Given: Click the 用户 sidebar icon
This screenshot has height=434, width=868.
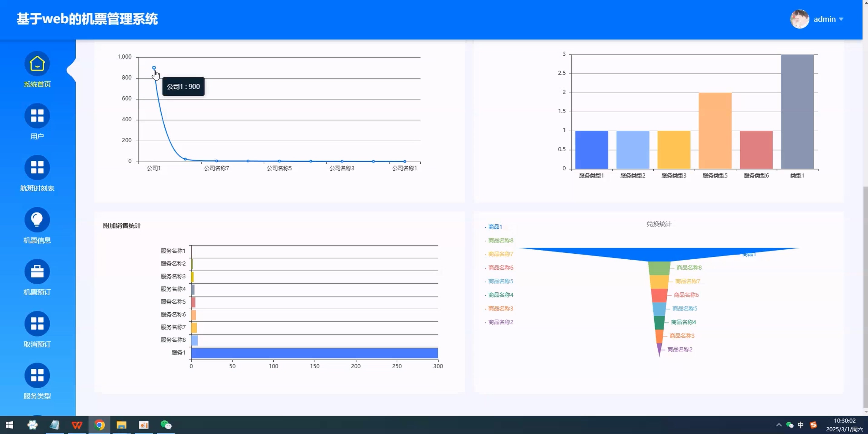Looking at the screenshot, I should point(37,116).
